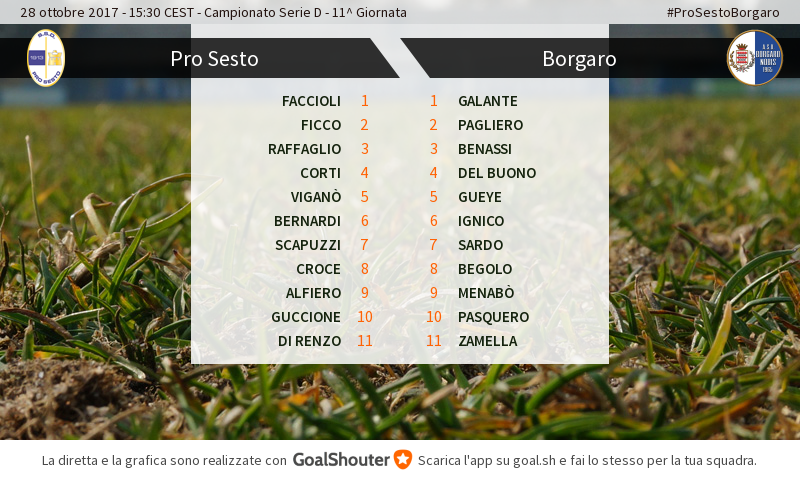The image size is (800, 480).
Task: Select Pro Sesto player SCAPUZZI
Action: click(308, 245)
